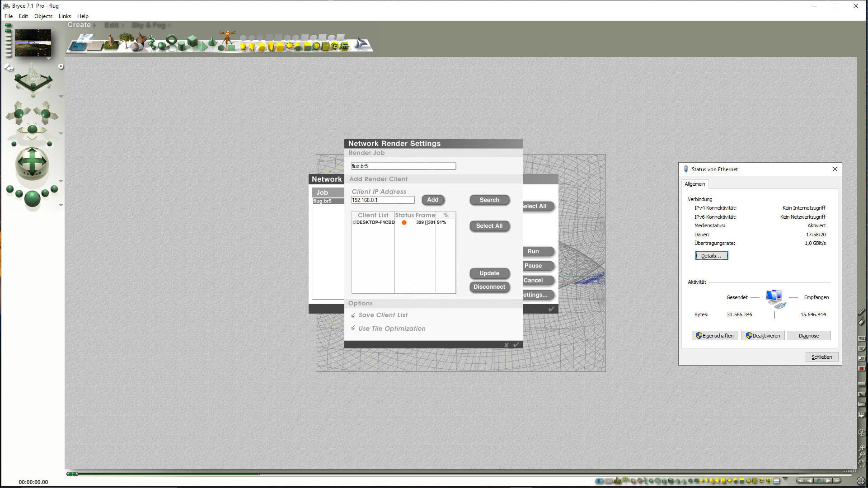Expand triangle below the nano preview thumbnail
Image resolution: width=868 pixels, height=488 pixels.
pos(49,59)
